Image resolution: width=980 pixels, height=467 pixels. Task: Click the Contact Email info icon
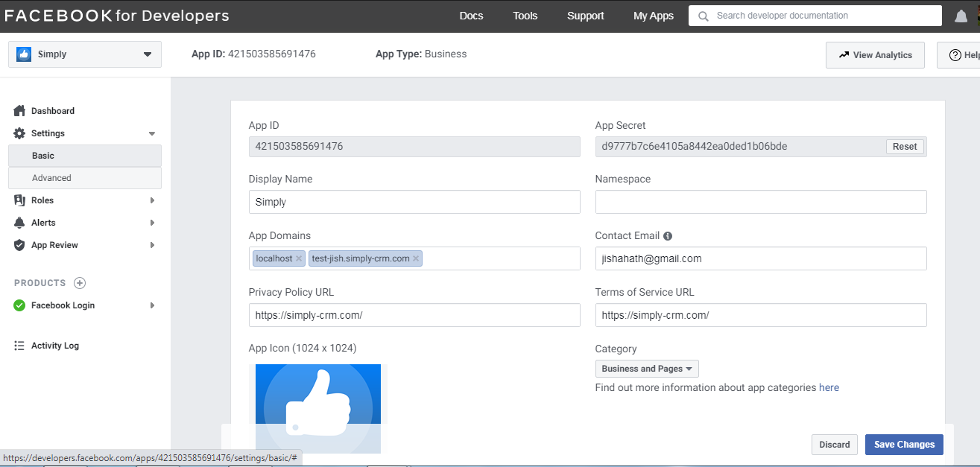point(668,236)
